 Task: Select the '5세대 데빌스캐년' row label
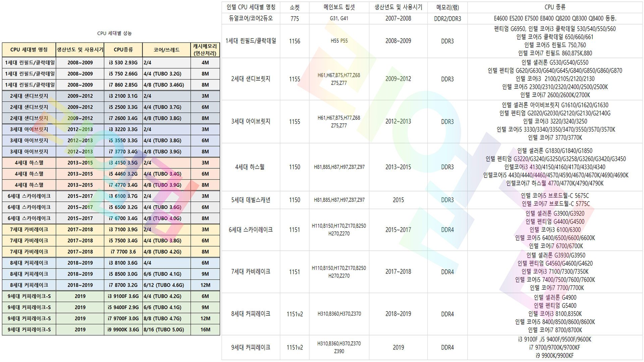pyautogui.click(x=251, y=200)
